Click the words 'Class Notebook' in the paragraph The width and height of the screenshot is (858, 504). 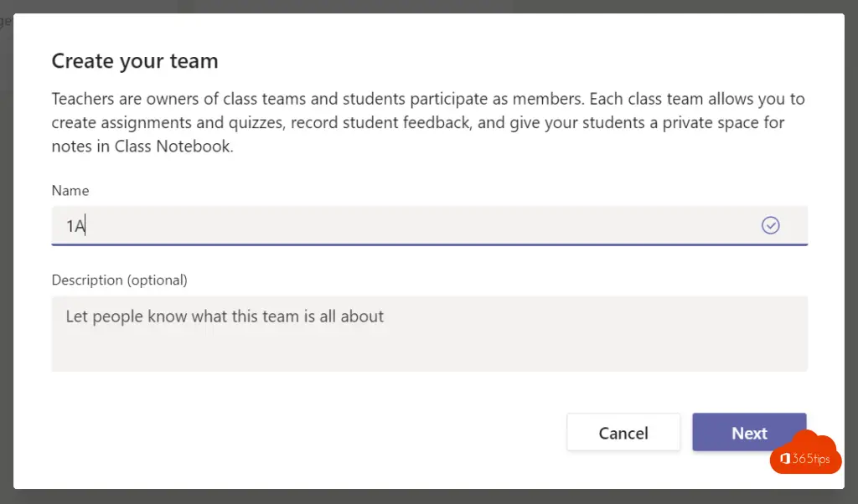173,146
